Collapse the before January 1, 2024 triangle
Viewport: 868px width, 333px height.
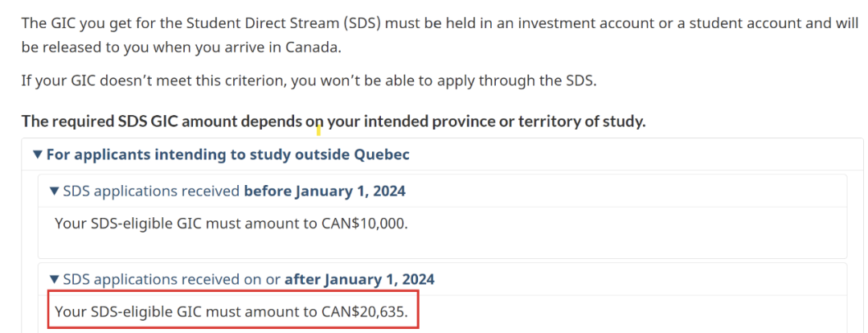point(55,191)
